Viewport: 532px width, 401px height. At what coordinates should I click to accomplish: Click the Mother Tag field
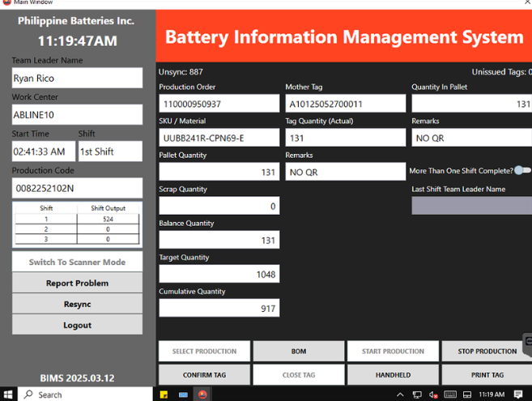pos(346,104)
